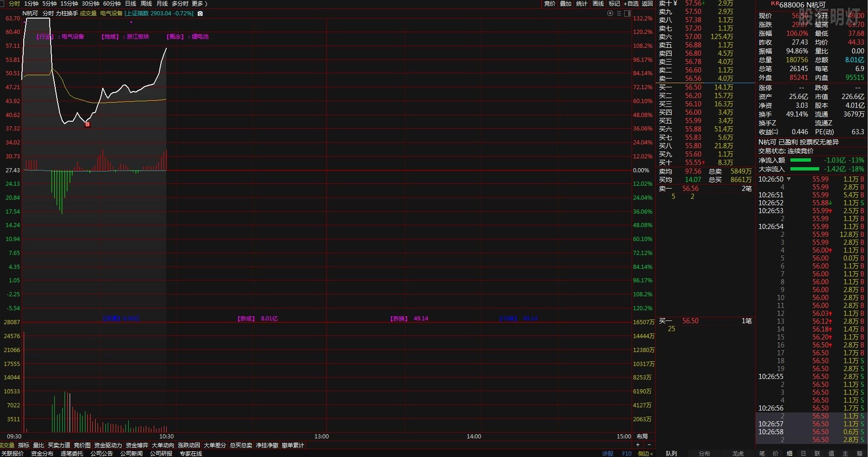Viewport: 868px width, 457px height.
Task: Open the 专家在线 bottom tab
Action: point(191,453)
